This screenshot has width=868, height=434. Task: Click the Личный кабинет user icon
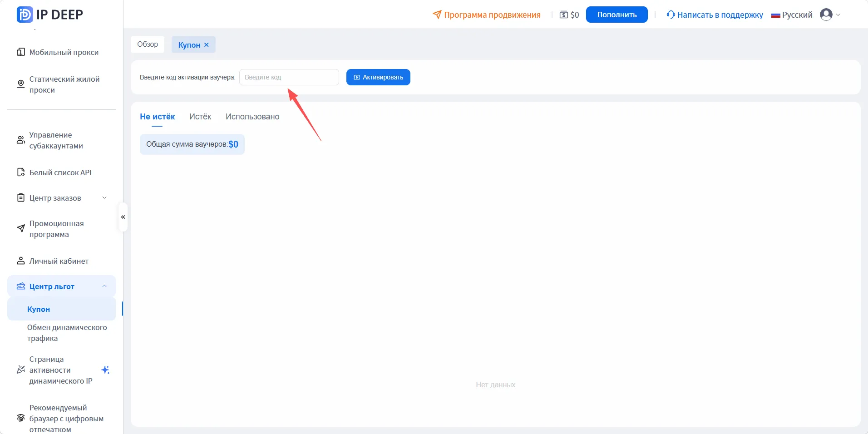click(x=21, y=261)
